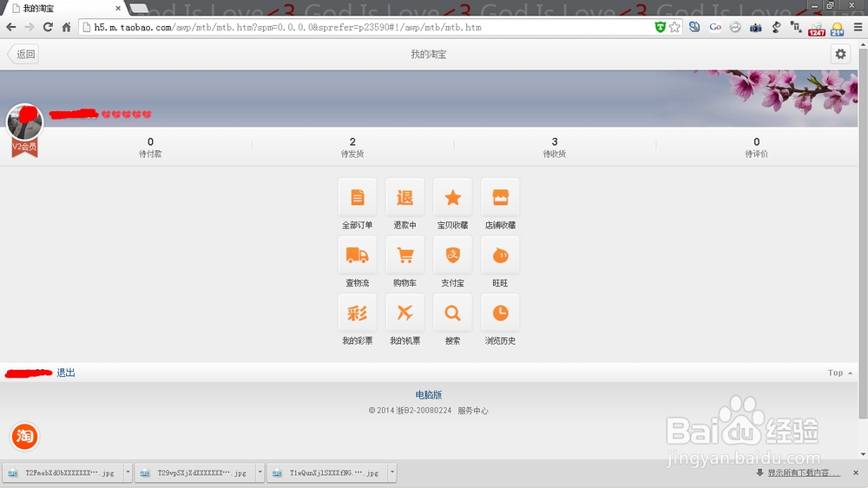Expand dropdown arrow for the T2FmebXd0b download
This screenshot has height=488, width=868.
click(x=128, y=472)
